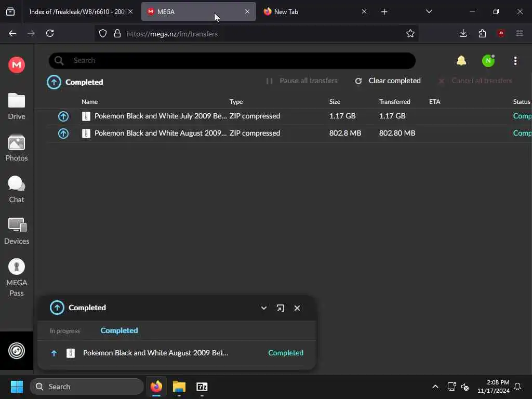
Task: Click the 802.8 MB size cell
Action: [345, 134]
